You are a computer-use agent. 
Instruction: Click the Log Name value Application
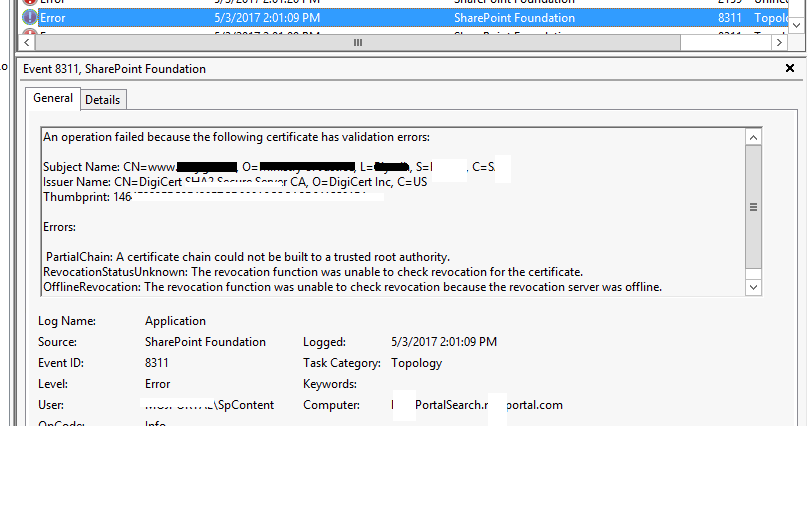[175, 321]
